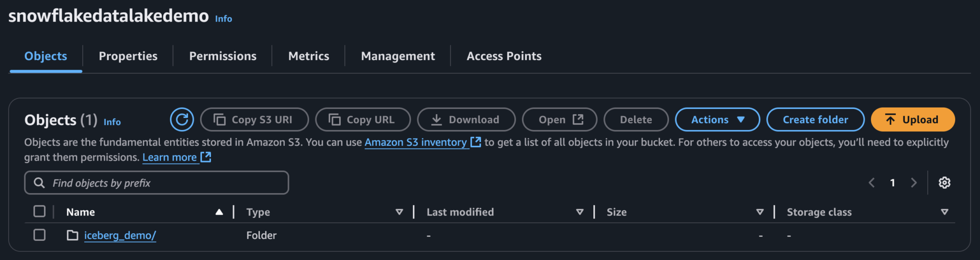Image resolution: width=980 pixels, height=260 pixels.
Task: Click the iceberg_demo folder icon
Action: coord(72,235)
